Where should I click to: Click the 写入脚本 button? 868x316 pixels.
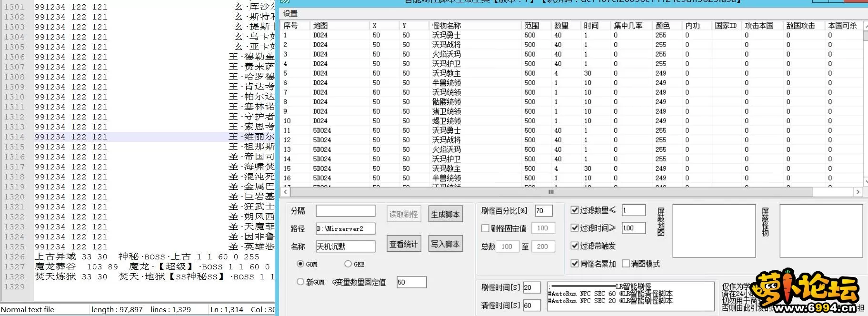click(x=446, y=244)
